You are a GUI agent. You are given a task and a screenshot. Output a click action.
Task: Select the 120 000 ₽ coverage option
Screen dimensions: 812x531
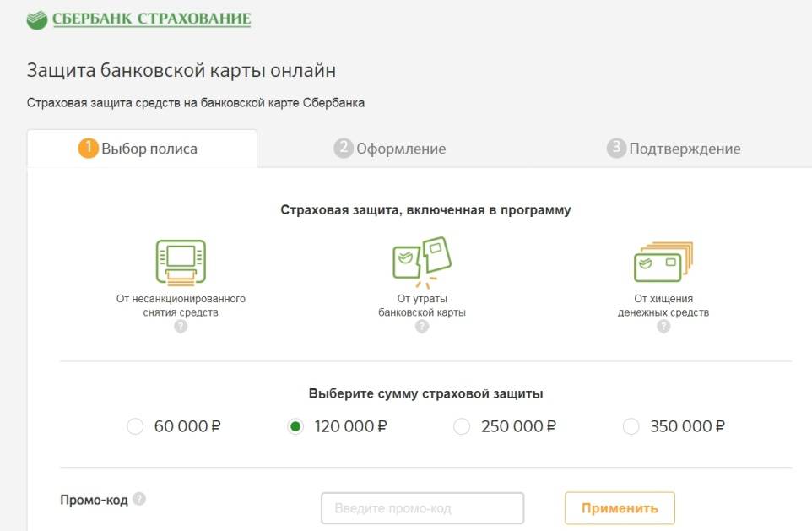(295, 427)
